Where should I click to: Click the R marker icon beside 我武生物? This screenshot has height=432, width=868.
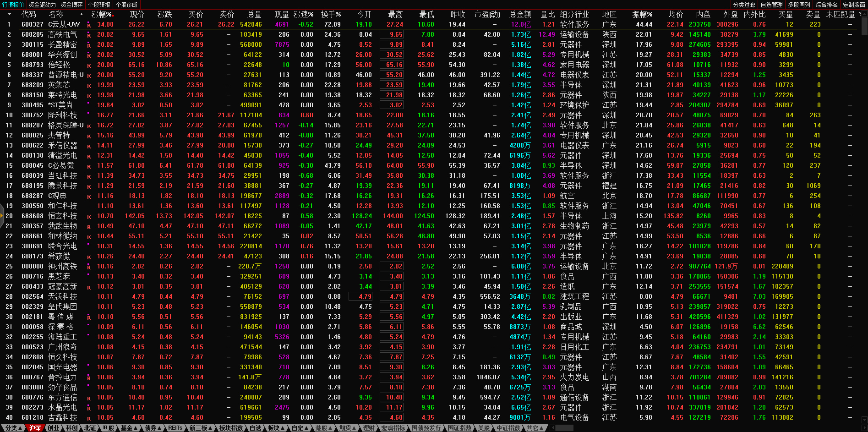[x=89, y=227]
